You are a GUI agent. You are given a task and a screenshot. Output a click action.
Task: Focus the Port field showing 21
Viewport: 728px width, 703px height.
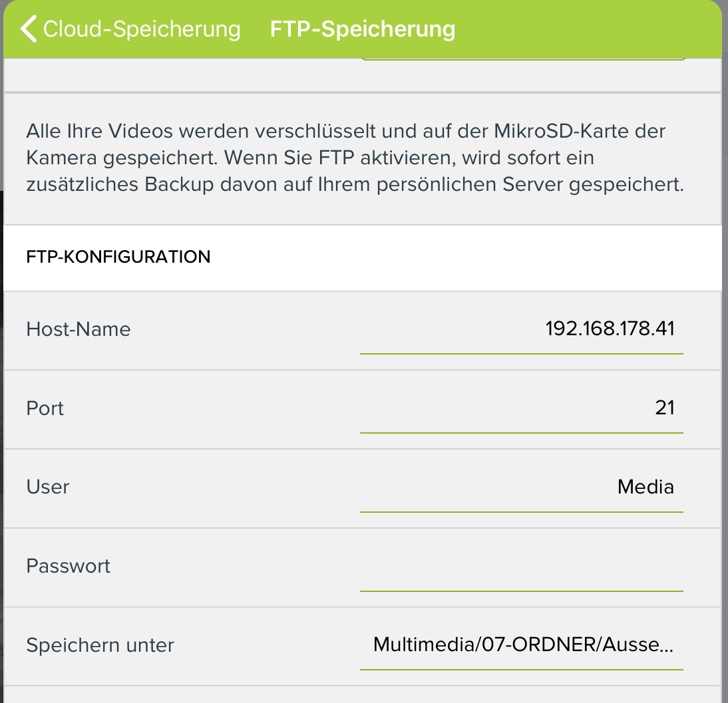pos(522,408)
